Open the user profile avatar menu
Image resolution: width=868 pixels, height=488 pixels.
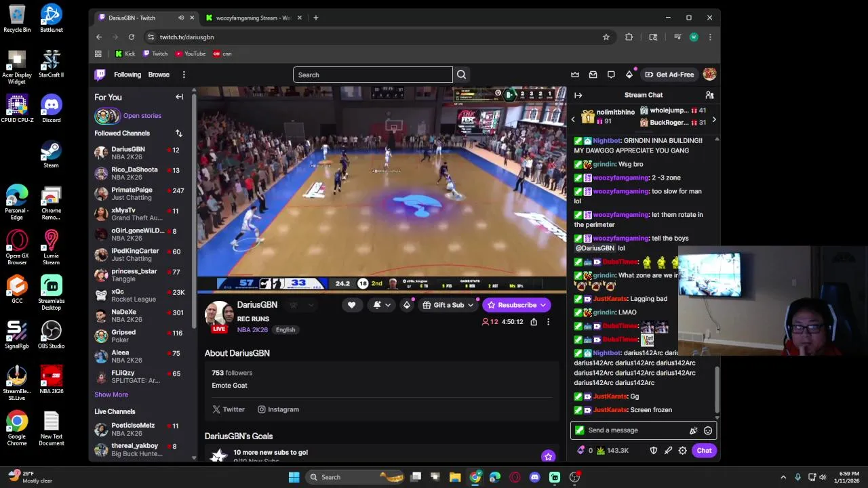click(x=709, y=75)
